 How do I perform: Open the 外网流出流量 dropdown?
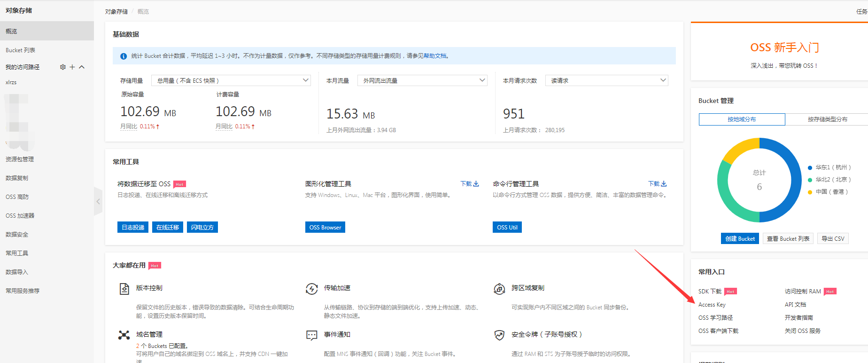point(422,80)
